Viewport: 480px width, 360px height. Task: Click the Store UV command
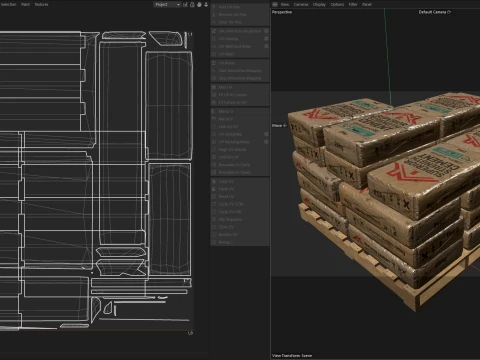pos(240,227)
